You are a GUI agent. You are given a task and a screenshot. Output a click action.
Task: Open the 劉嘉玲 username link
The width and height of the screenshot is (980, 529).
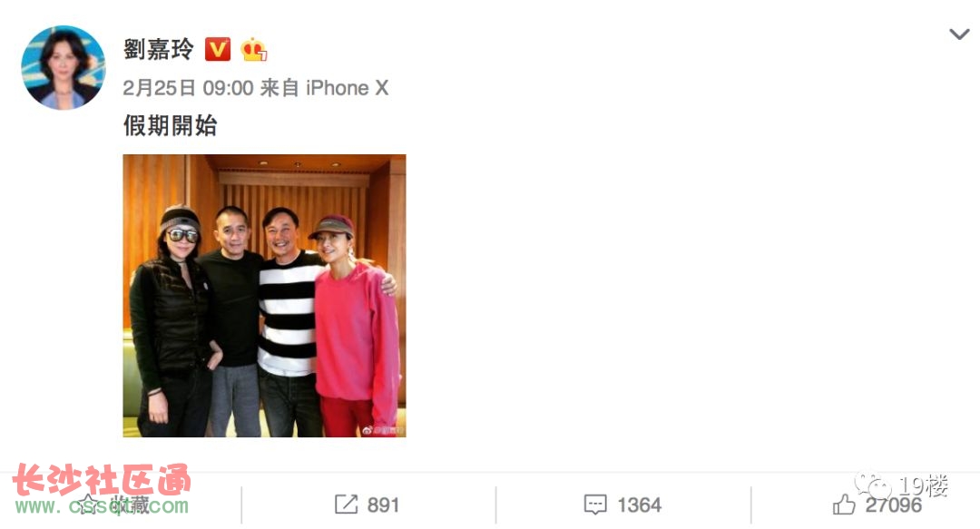159,49
